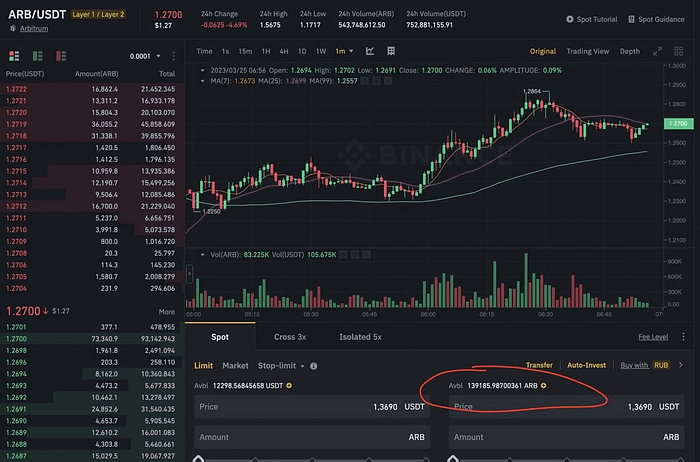Open the Arbitrum link

(34, 28)
